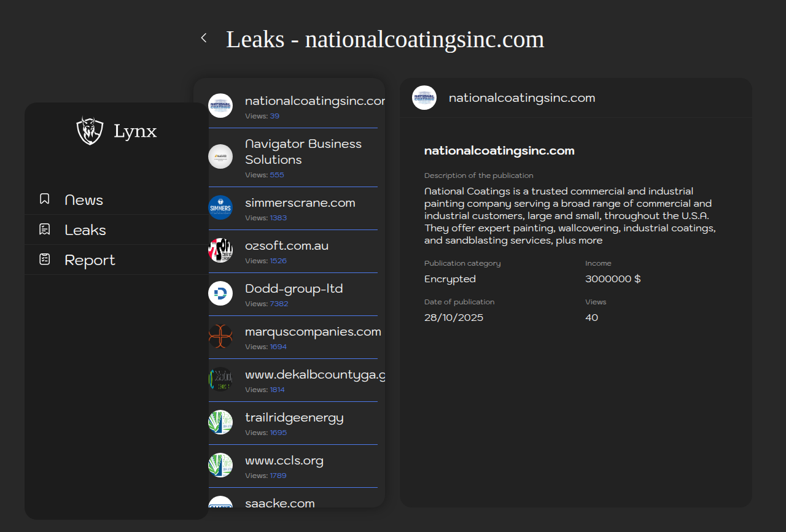Click the checklist icon beside Report
This screenshot has width=786, height=532.
click(x=45, y=260)
